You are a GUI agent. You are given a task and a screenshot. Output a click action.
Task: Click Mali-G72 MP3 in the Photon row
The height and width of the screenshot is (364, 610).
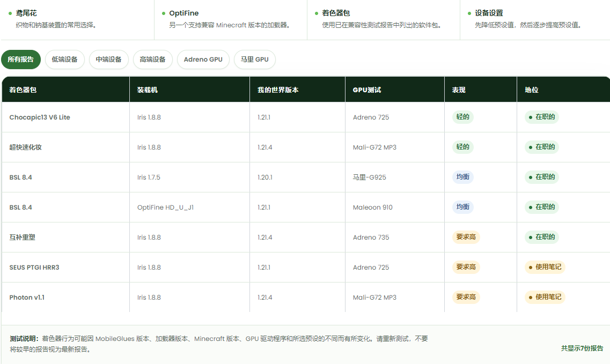click(x=374, y=297)
